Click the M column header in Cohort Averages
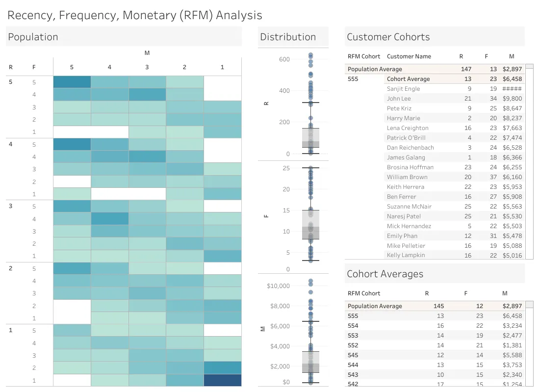This screenshot has height=392, width=539. (505, 293)
